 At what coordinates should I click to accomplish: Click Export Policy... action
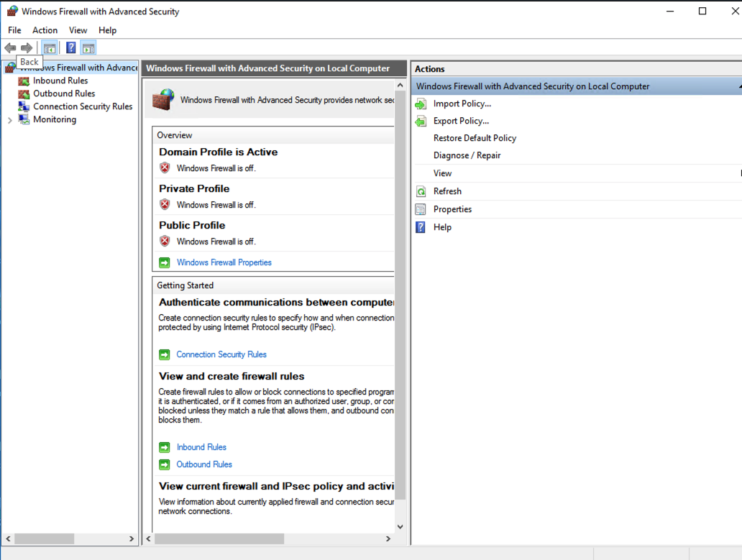click(x=461, y=121)
